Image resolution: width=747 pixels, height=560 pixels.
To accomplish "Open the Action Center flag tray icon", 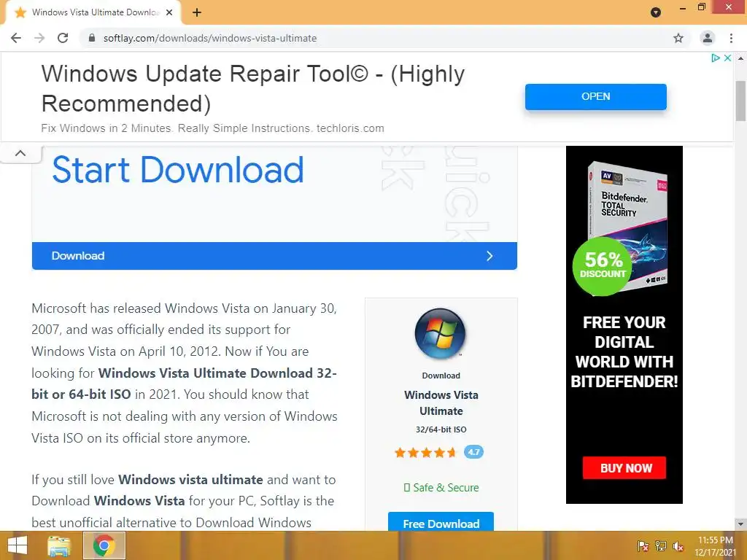I will click(x=643, y=546).
